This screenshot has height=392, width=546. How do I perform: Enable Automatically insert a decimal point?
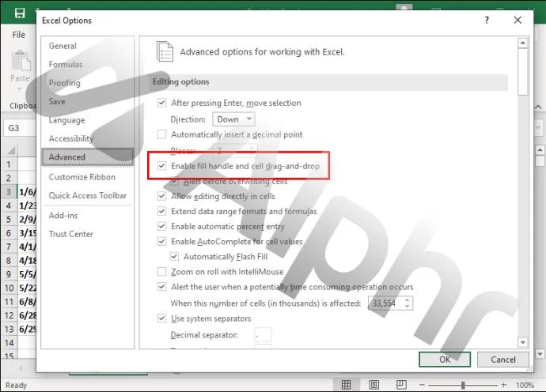pyautogui.click(x=161, y=134)
